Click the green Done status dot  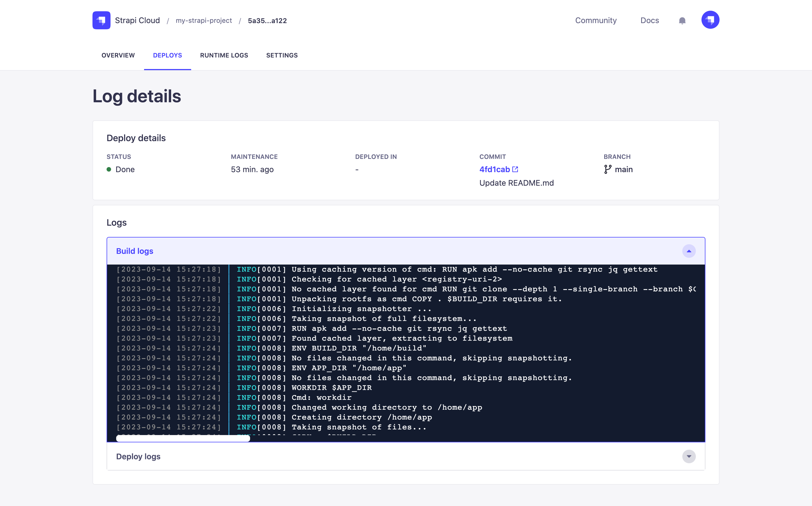109,169
